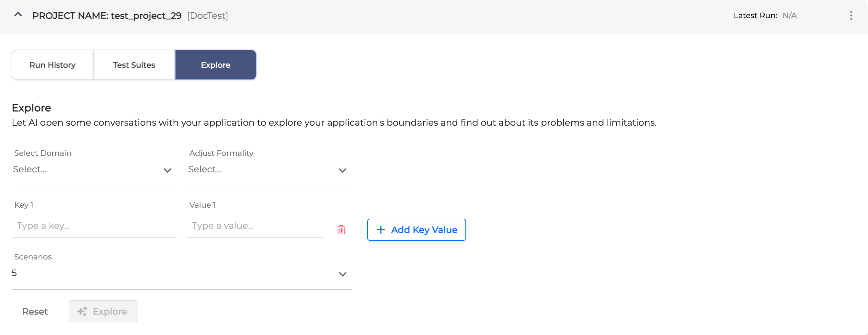Viewport: 868px width, 335px height.
Task: Open the Adjust Formality dropdown
Action: (x=263, y=169)
